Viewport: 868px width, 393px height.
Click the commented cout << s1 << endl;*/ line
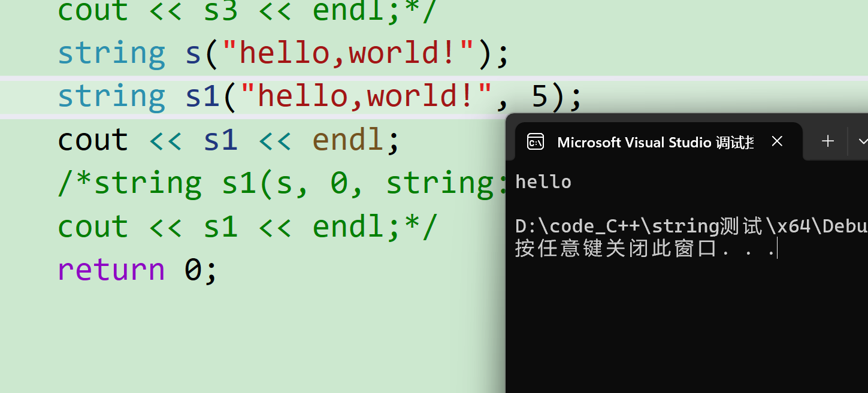249,226
